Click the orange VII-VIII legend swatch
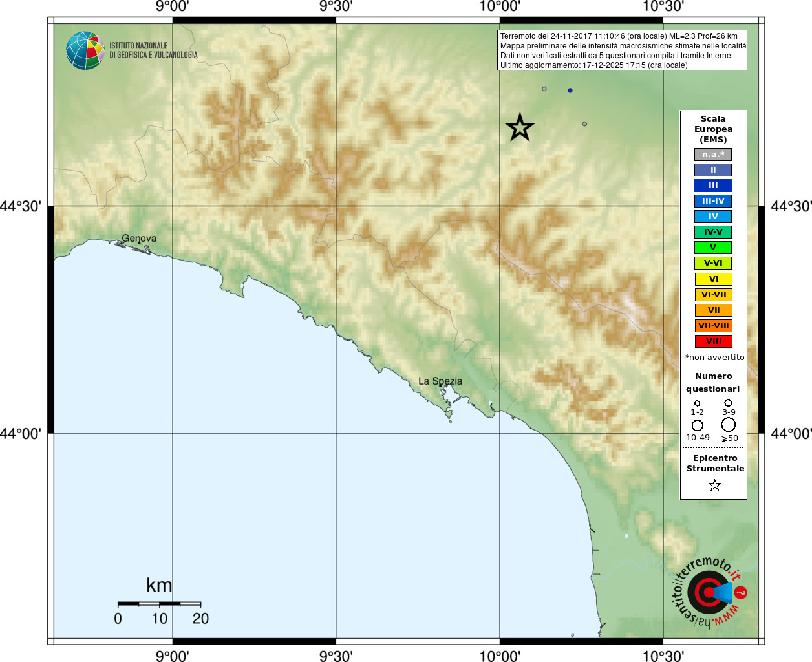The image size is (812, 662). 714,326
